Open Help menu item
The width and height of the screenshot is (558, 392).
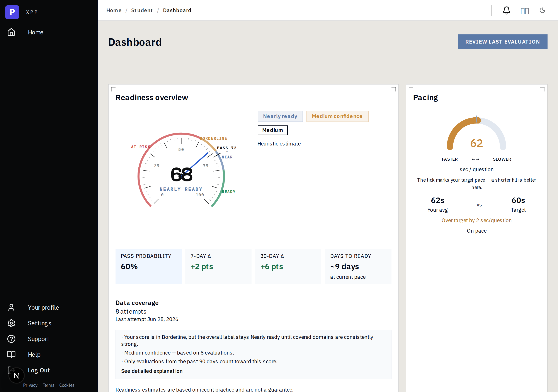pyautogui.click(x=34, y=355)
